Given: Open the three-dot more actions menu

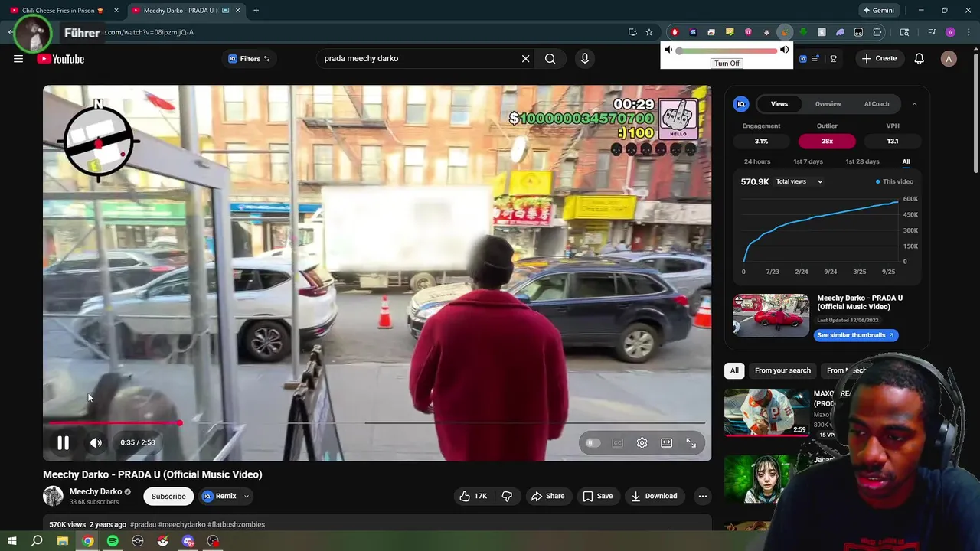Looking at the screenshot, I should [702, 496].
